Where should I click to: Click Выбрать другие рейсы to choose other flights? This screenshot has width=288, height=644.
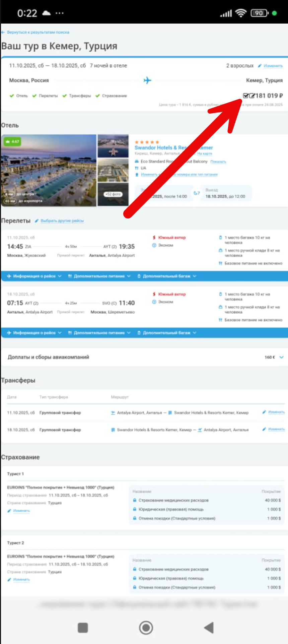[x=62, y=221]
